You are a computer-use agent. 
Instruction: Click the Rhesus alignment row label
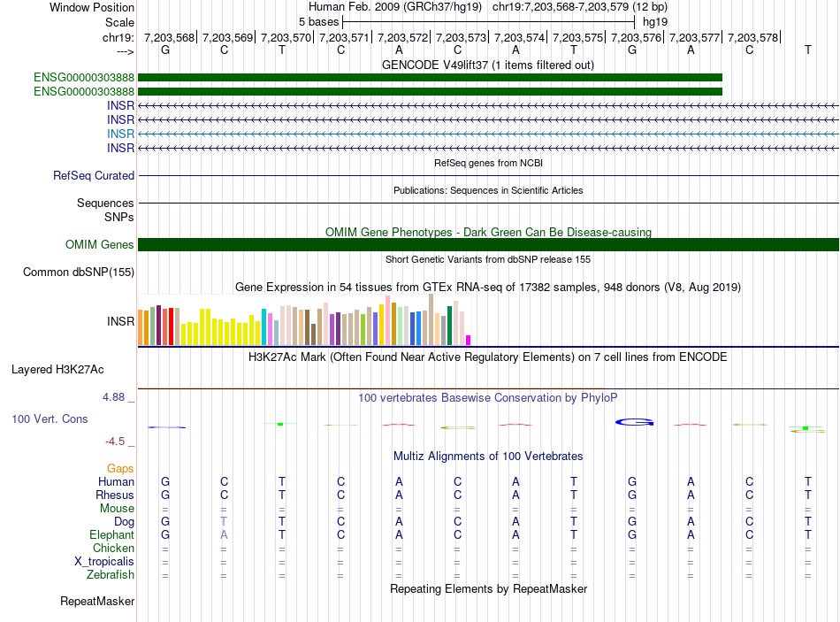point(115,495)
